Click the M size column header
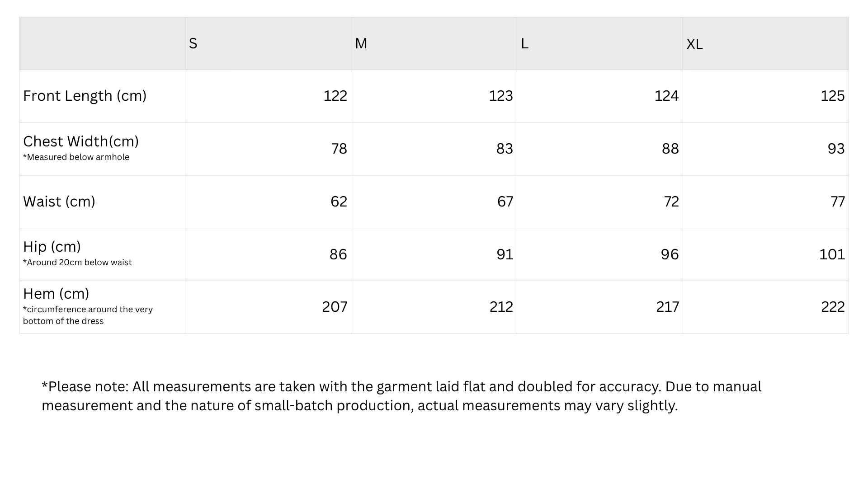The height and width of the screenshot is (488, 868). click(361, 43)
